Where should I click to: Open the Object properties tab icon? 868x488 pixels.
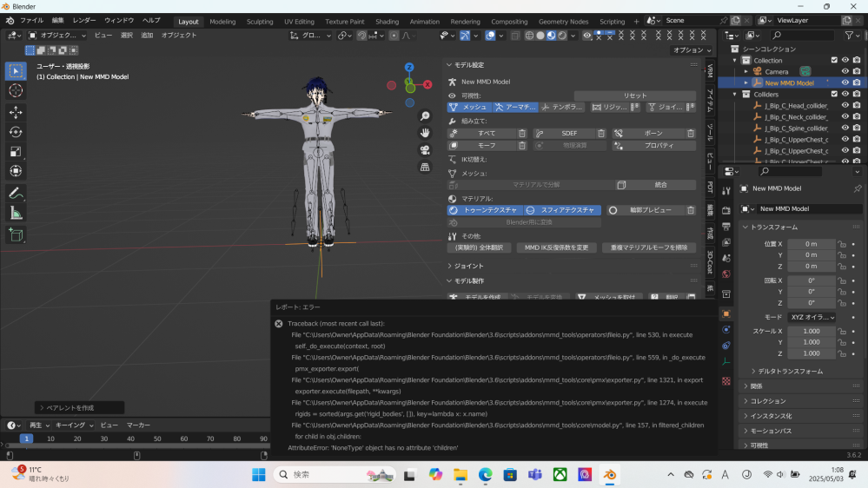coord(726,313)
